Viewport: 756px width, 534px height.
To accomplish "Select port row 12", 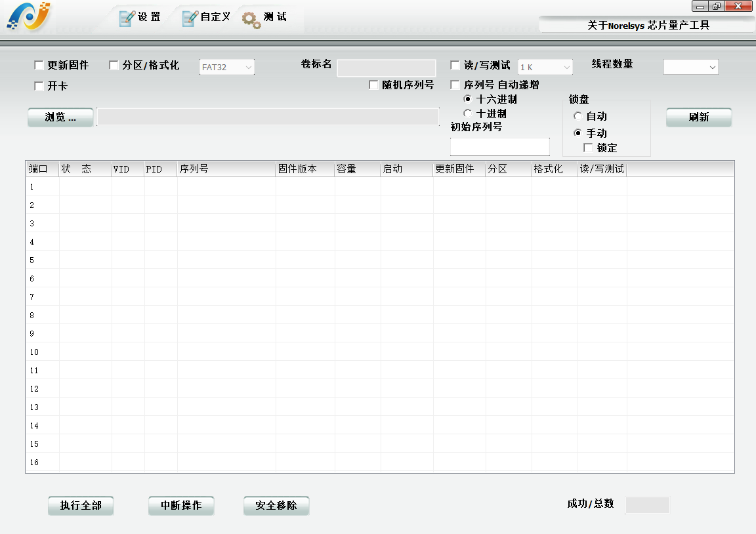I will [x=380, y=388].
